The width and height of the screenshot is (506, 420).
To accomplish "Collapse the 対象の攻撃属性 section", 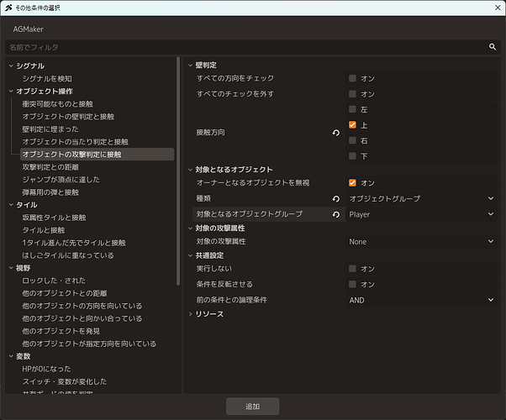I will click(x=190, y=228).
